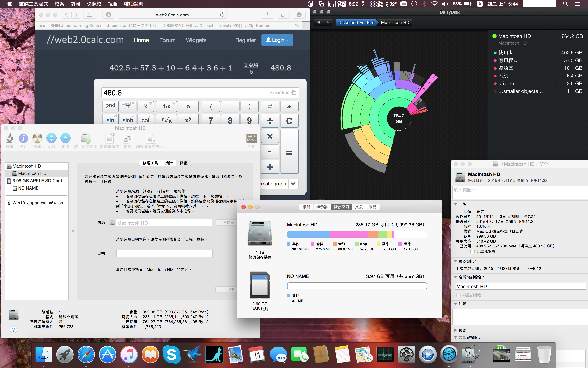Click Safari's share button

268,15
